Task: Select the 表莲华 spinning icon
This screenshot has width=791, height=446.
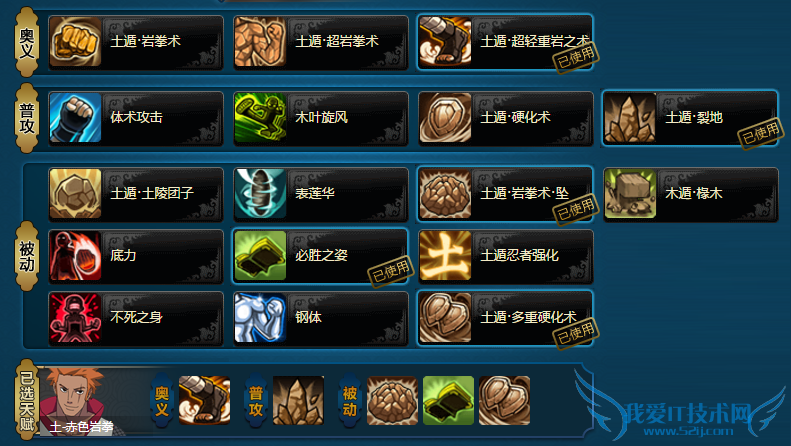Action: (x=260, y=194)
